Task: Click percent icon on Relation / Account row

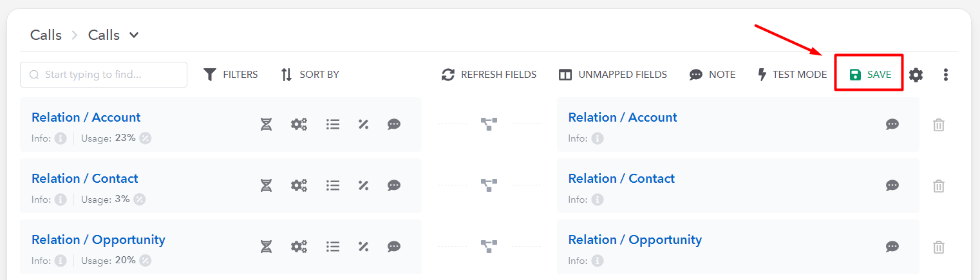Action: [x=363, y=124]
